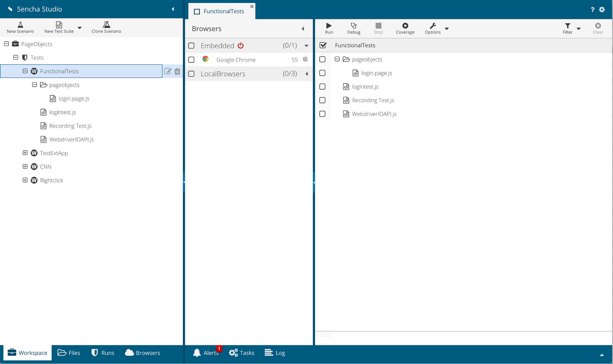Edit the FunctionalTests scenario with pencil icon
This screenshot has width=613, height=364.
click(168, 71)
